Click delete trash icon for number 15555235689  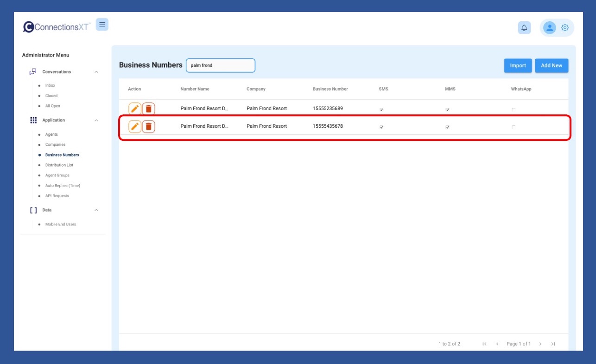click(x=148, y=109)
